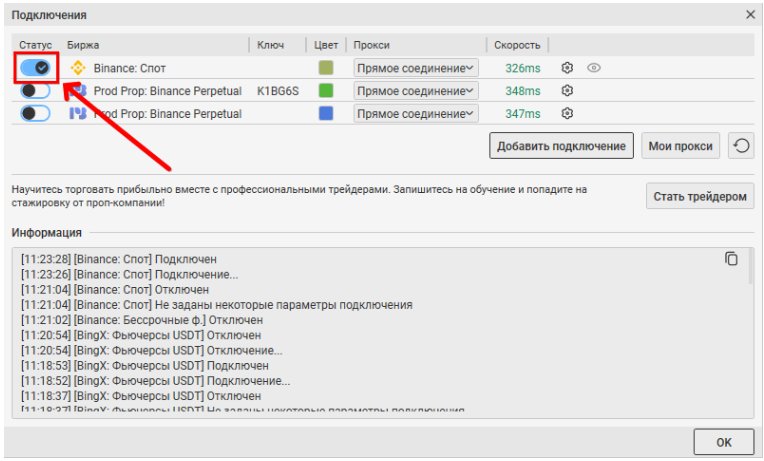Open proxy dropdown for Binance Спот

pos(416,68)
